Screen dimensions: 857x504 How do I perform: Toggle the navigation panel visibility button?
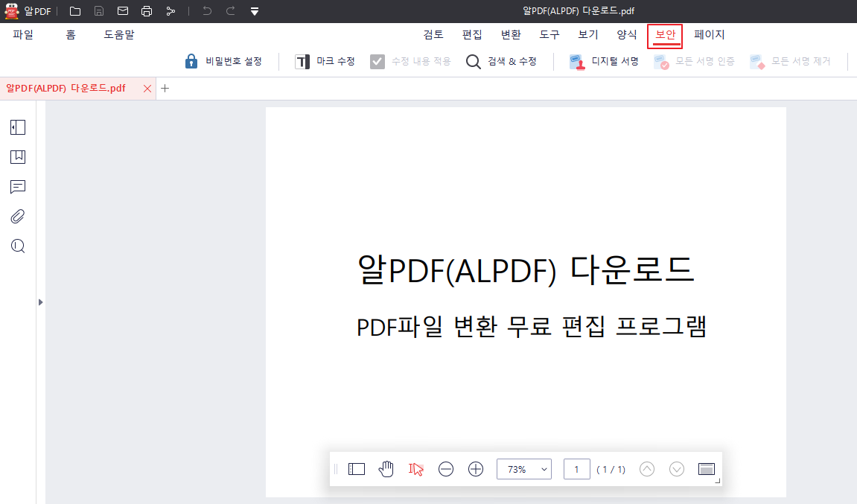(357, 468)
